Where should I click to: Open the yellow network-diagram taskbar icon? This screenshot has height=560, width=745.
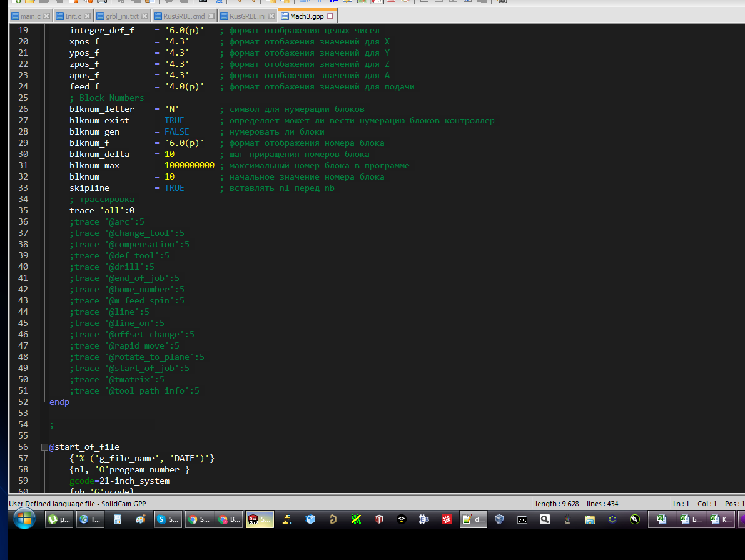[x=287, y=519]
